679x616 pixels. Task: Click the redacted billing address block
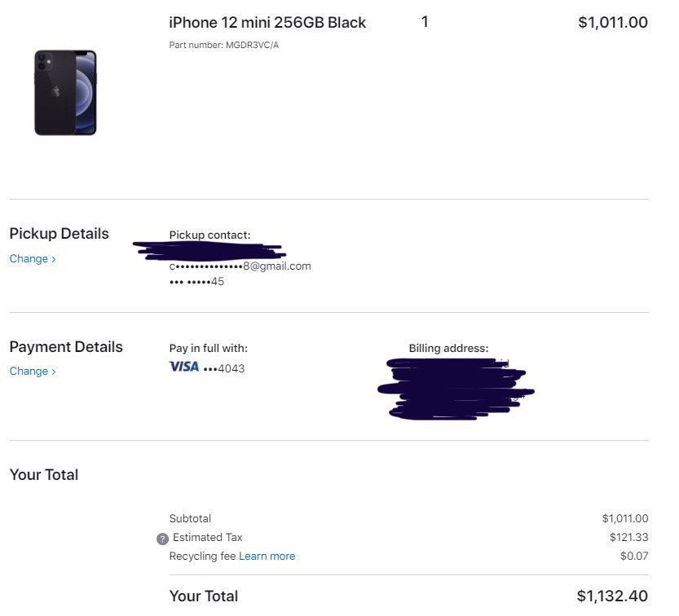click(455, 389)
